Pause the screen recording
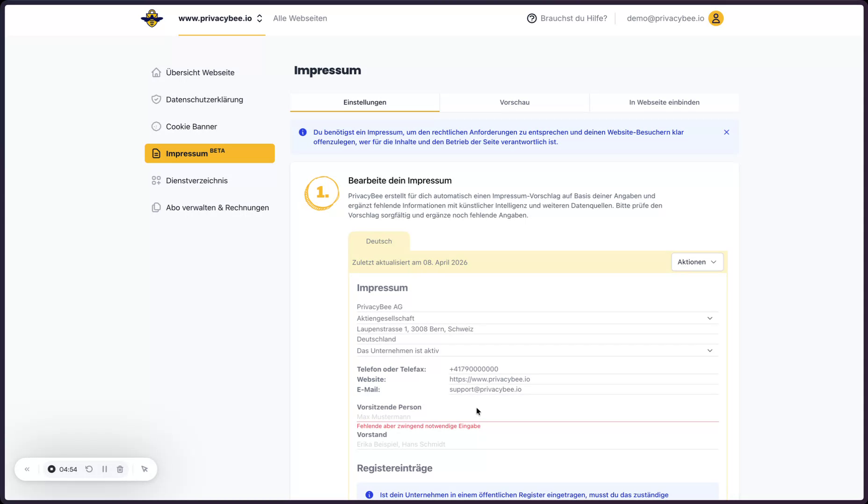The width and height of the screenshot is (868, 504). pos(104,469)
